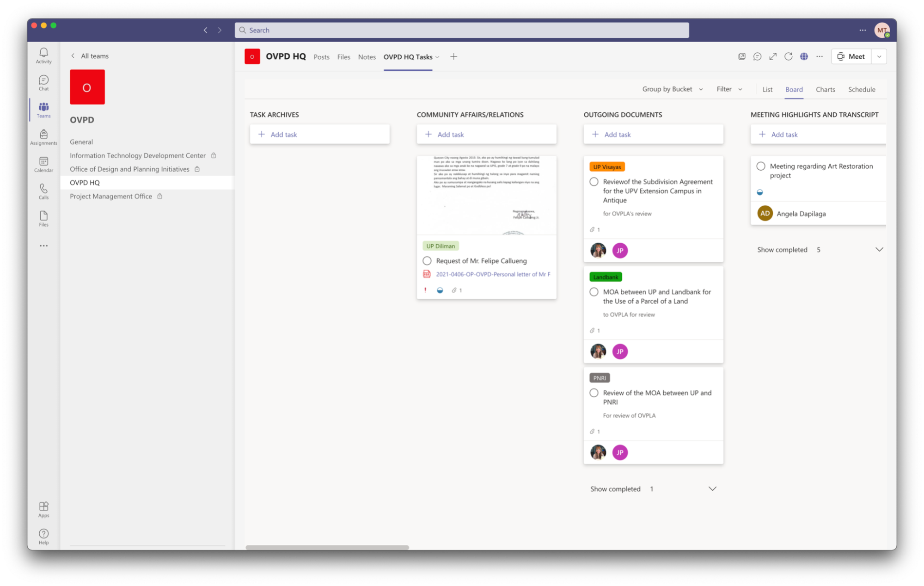This screenshot has width=924, height=586.
Task: Show the tab conversation icon
Action: 757,56
